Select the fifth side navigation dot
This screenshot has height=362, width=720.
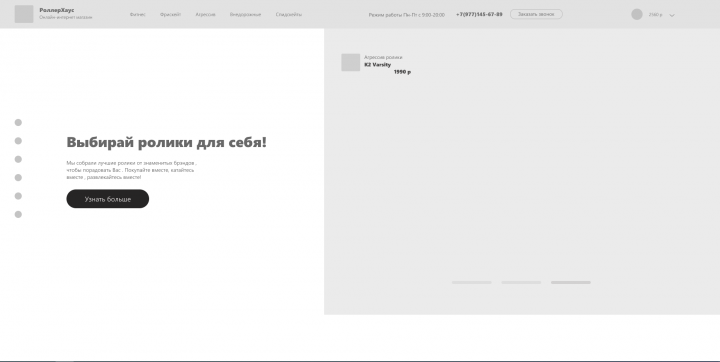[x=18, y=196]
